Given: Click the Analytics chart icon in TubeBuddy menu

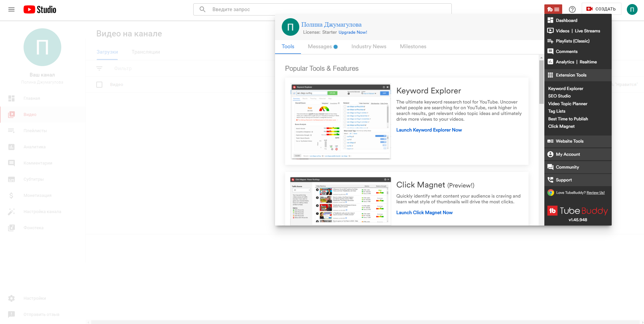Looking at the screenshot, I should 550,62.
